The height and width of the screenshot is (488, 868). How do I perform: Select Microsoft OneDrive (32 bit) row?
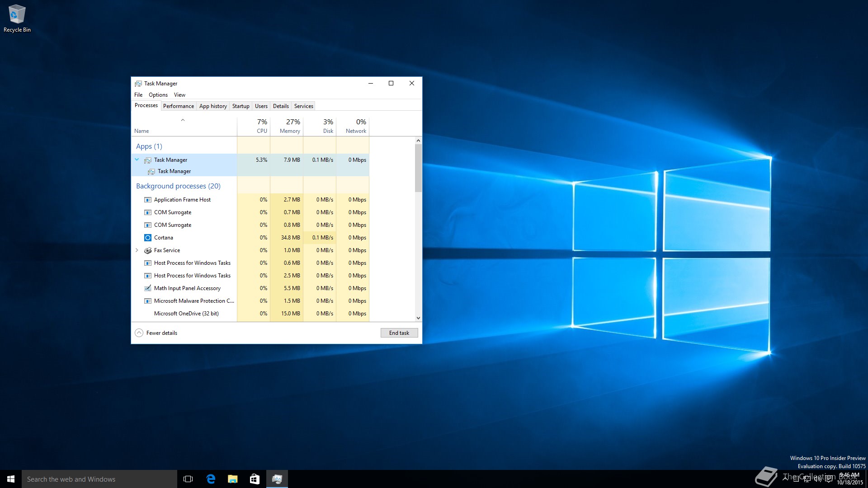[x=250, y=314]
